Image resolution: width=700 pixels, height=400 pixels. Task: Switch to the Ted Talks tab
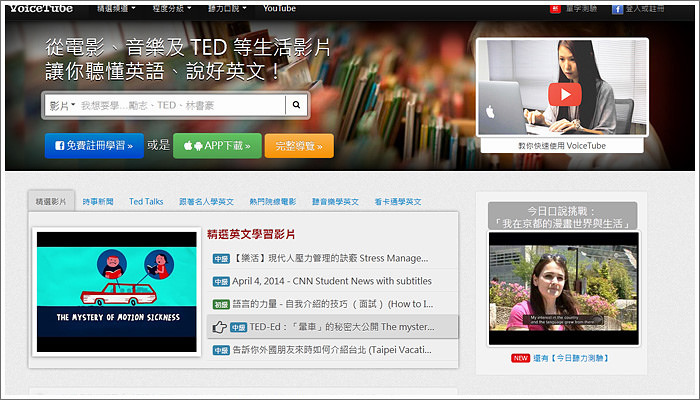[146, 202]
